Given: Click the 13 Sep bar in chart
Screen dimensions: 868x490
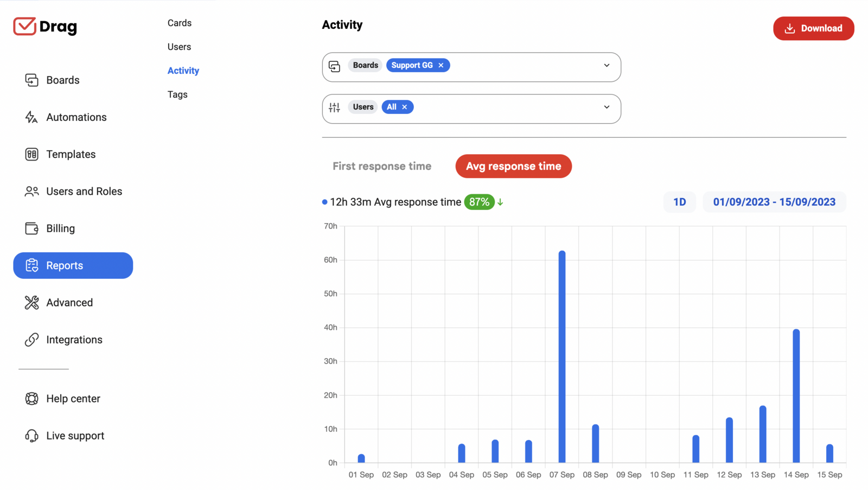Looking at the screenshot, I should pos(763,434).
